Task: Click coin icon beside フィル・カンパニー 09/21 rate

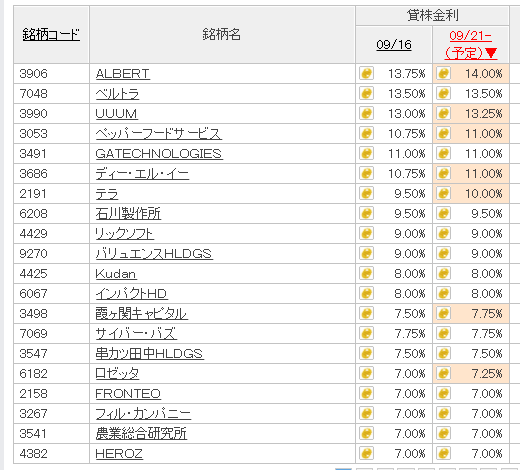Action: [x=443, y=413]
